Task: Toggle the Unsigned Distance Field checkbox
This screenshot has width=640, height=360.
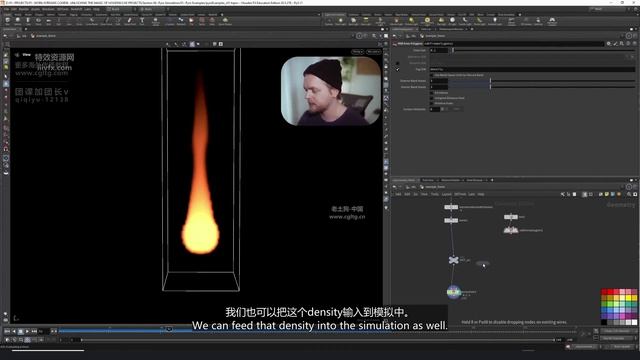Action: pyautogui.click(x=432, y=98)
